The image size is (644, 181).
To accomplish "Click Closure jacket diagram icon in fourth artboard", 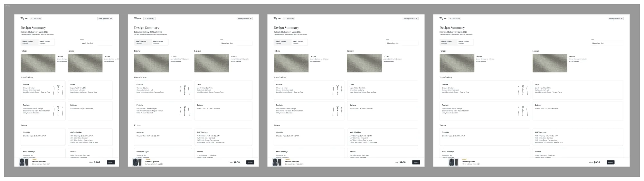I will click(x=523, y=90).
